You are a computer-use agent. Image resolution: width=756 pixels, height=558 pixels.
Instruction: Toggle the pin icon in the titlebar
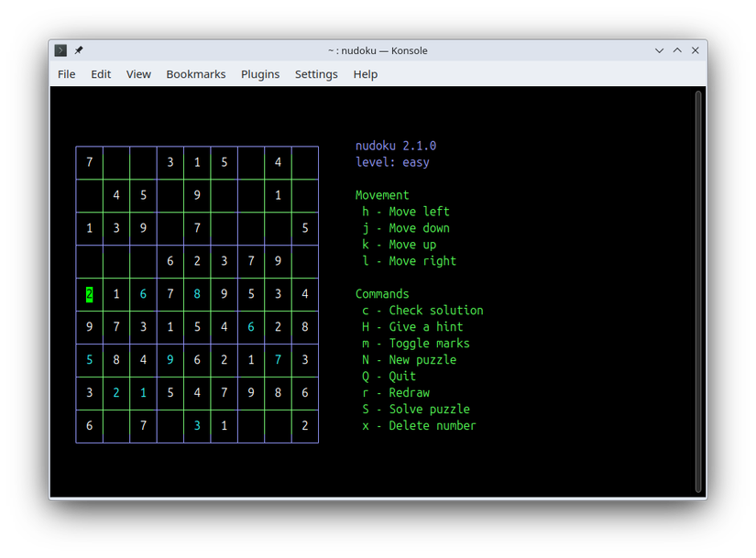pos(78,50)
